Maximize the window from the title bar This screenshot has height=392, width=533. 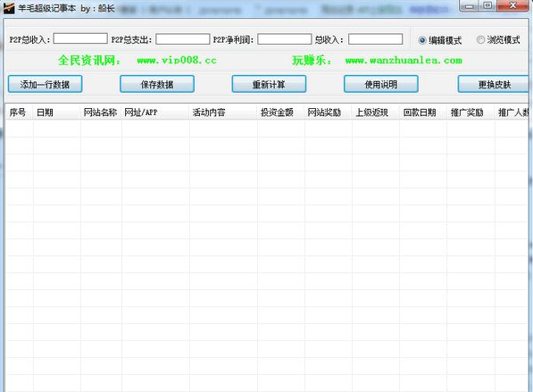click(x=487, y=5)
